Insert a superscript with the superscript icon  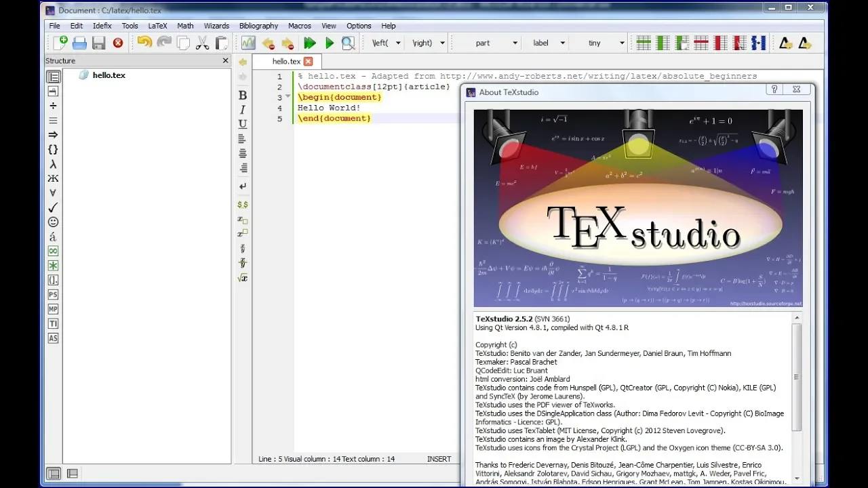243,233
